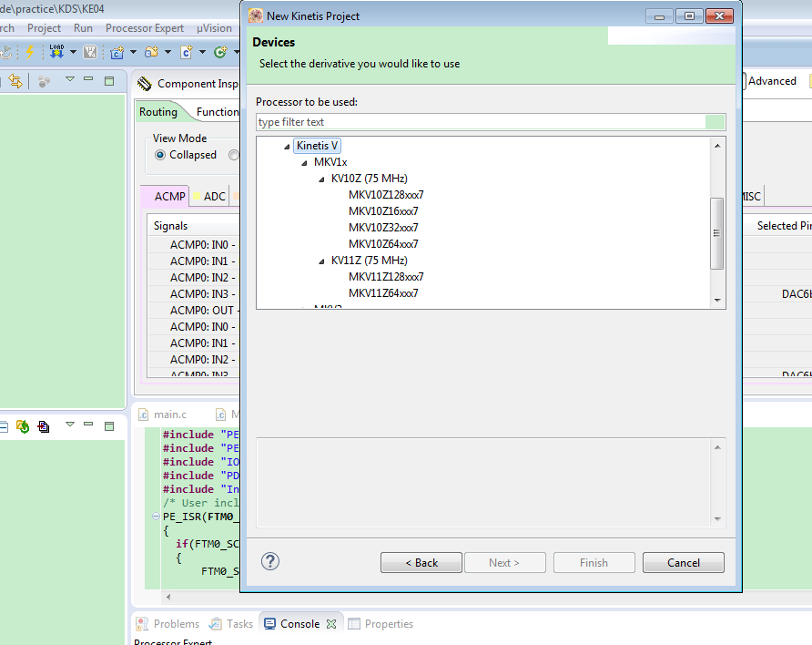Switch to the Routing tab

click(x=158, y=112)
